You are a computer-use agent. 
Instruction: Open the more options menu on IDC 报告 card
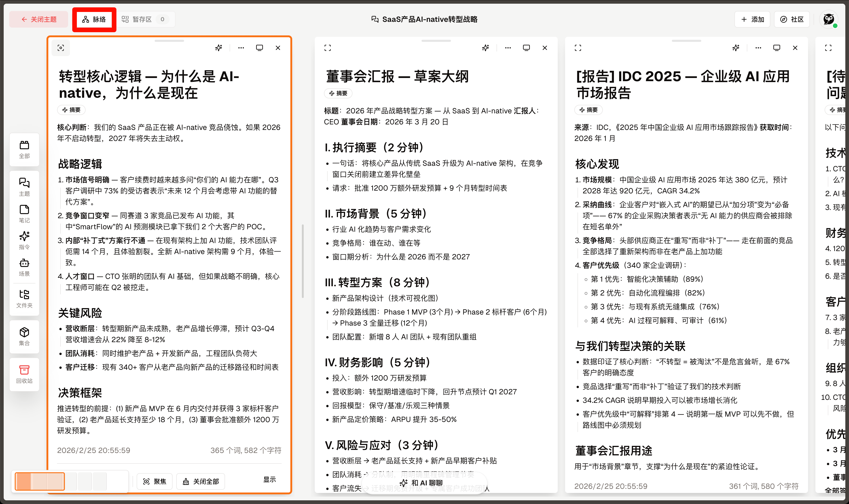coord(758,48)
